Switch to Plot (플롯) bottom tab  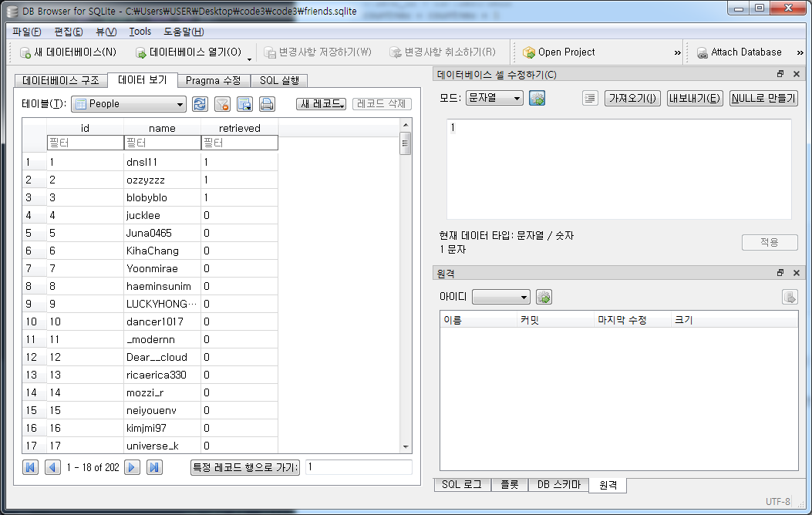(509, 484)
